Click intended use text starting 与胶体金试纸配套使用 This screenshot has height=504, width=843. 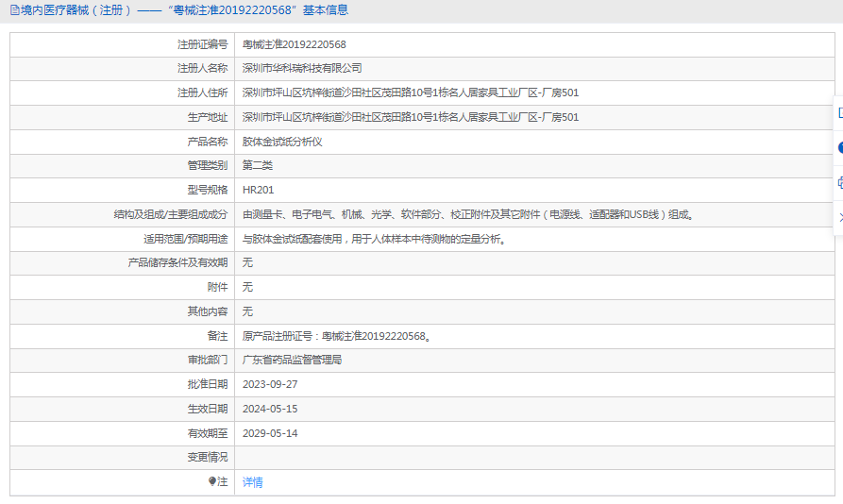click(x=375, y=239)
